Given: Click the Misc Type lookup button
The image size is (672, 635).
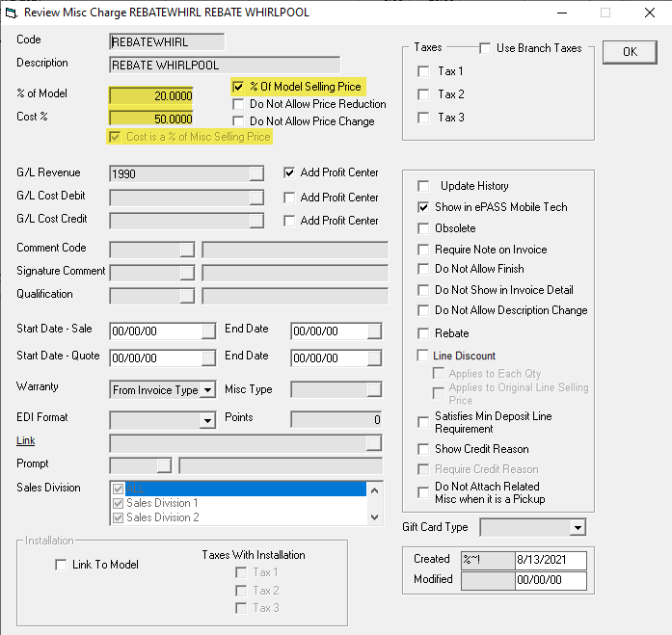Looking at the screenshot, I should pyautogui.click(x=374, y=390).
